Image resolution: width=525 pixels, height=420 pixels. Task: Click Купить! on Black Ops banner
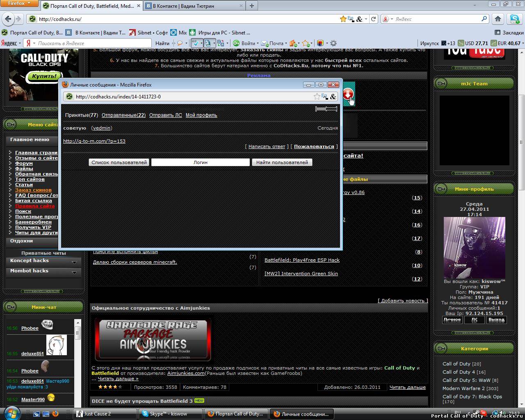click(43, 76)
